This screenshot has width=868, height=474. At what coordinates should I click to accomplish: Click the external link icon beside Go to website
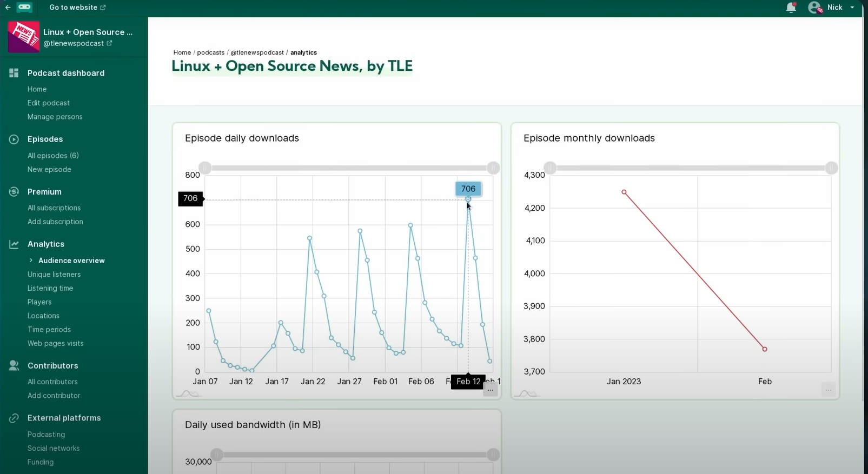tap(103, 8)
